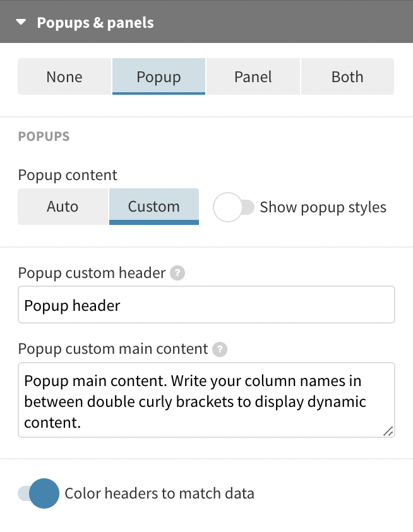Focus the Popup custom header text field
413x532 pixels.
(206, 305)
